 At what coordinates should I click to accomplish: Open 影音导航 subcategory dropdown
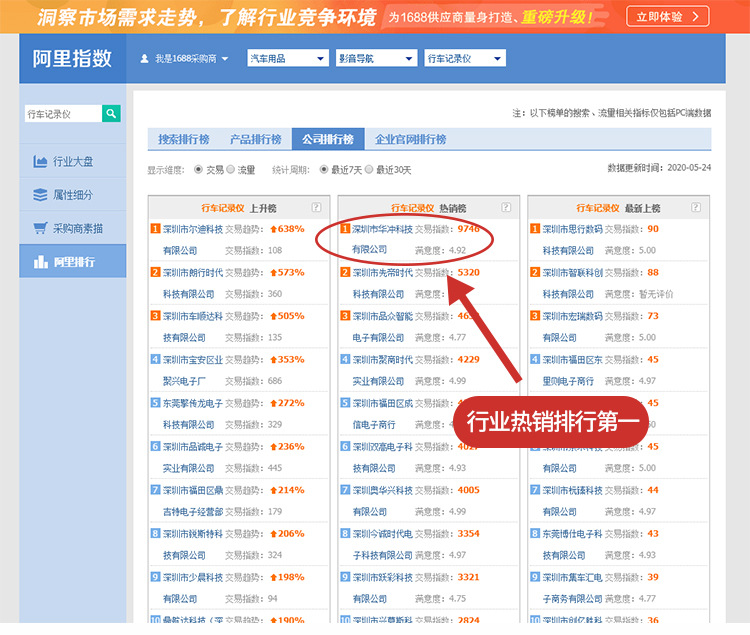(x=376, y=58)
